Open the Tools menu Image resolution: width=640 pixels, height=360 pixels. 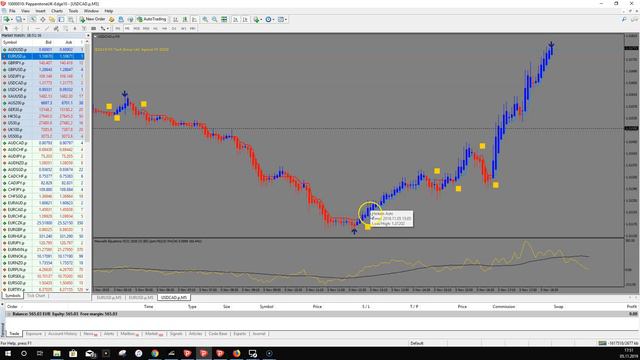[x=73, y=11]
